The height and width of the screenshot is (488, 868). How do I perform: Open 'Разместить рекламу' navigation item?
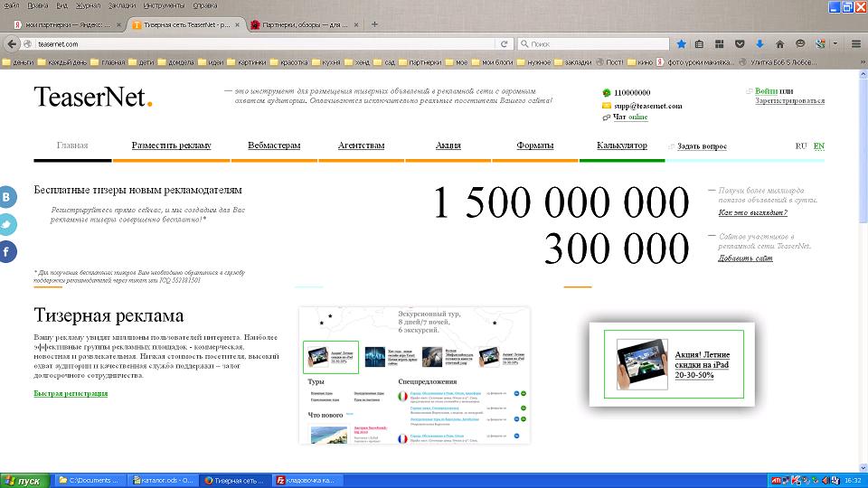click(171, 145)
